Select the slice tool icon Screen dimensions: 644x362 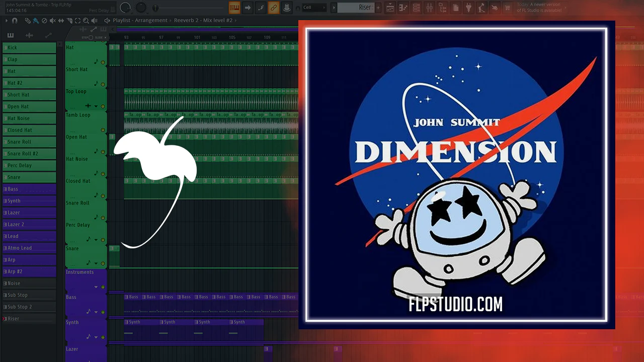(69, 21)
